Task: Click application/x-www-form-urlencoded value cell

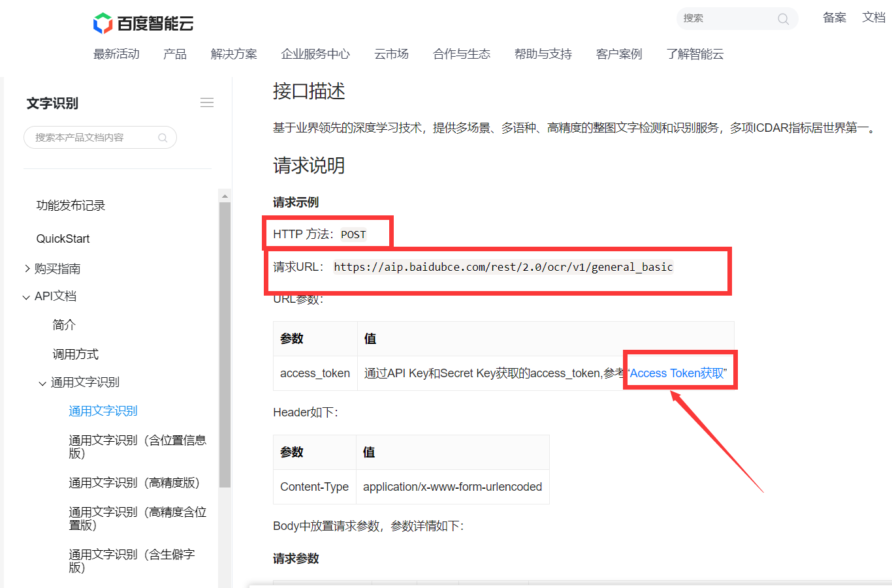Action: pos(453,487)
